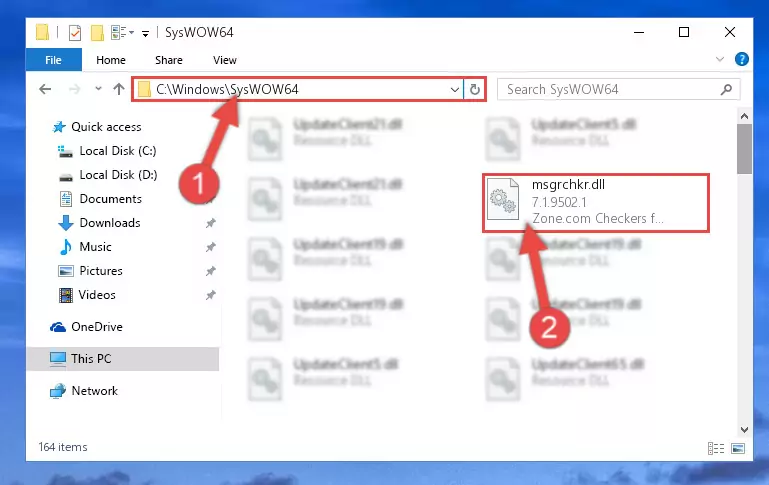Viewport: 769px width, 485px height.
Task: Switch to the View ribbon tab
Action: pos(225,60)
